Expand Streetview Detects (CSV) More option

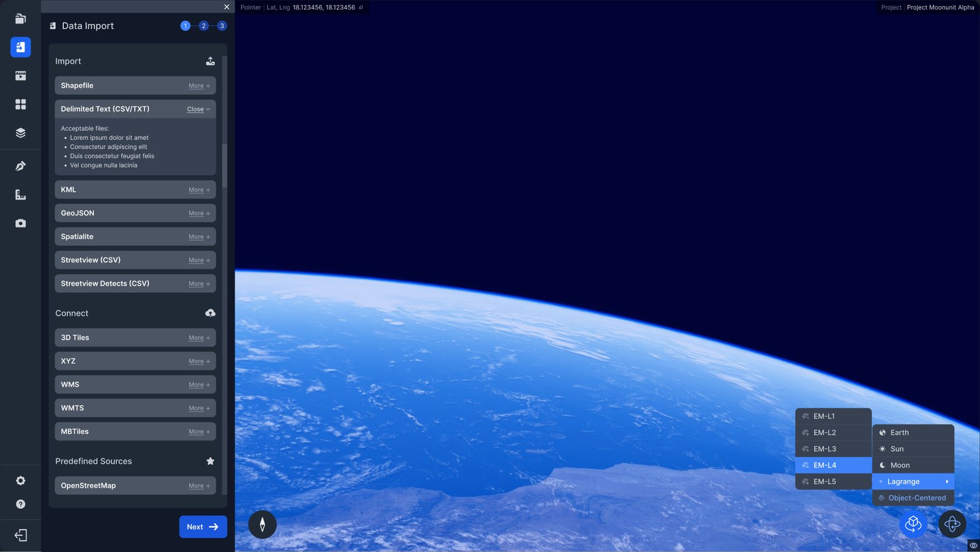pos(199,284)
